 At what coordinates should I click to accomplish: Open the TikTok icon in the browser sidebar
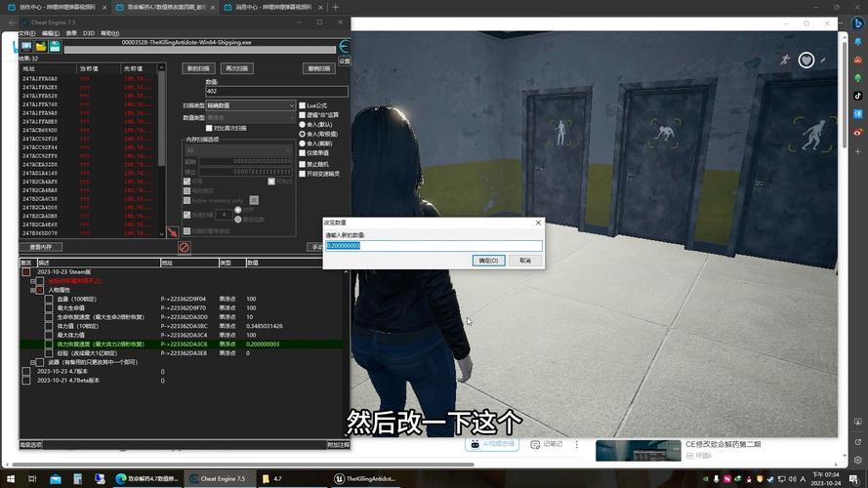pos(858,96)
